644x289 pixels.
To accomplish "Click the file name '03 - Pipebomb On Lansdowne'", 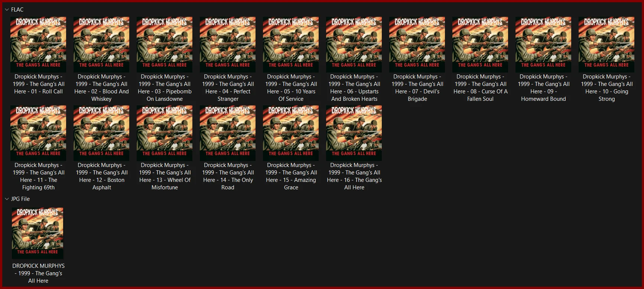I will point(165,88).
